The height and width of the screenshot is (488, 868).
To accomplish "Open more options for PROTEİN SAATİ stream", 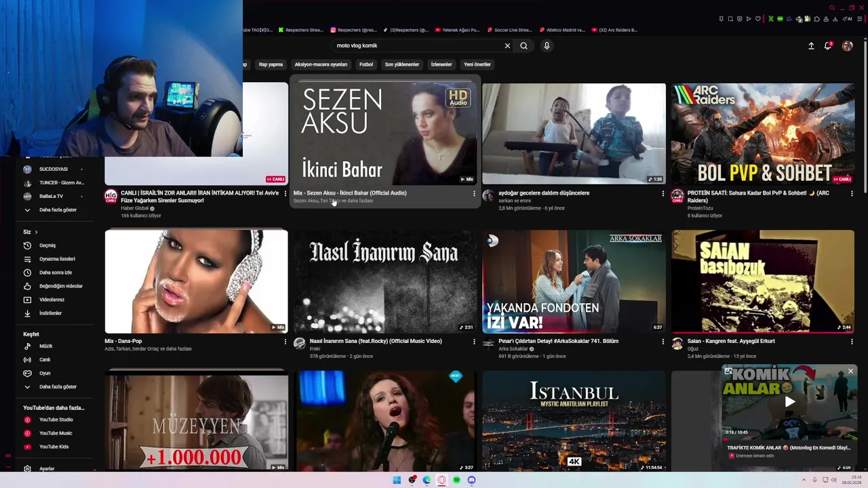I will tap(852, 194).
